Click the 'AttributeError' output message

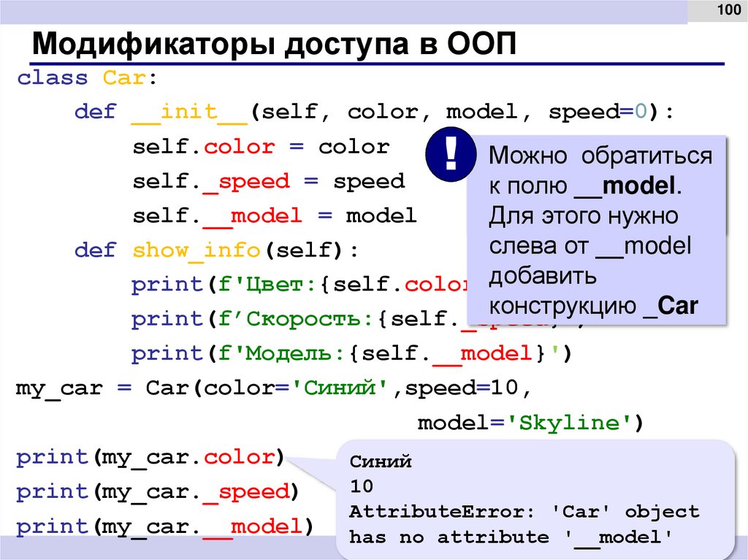[x=524, y=513]
